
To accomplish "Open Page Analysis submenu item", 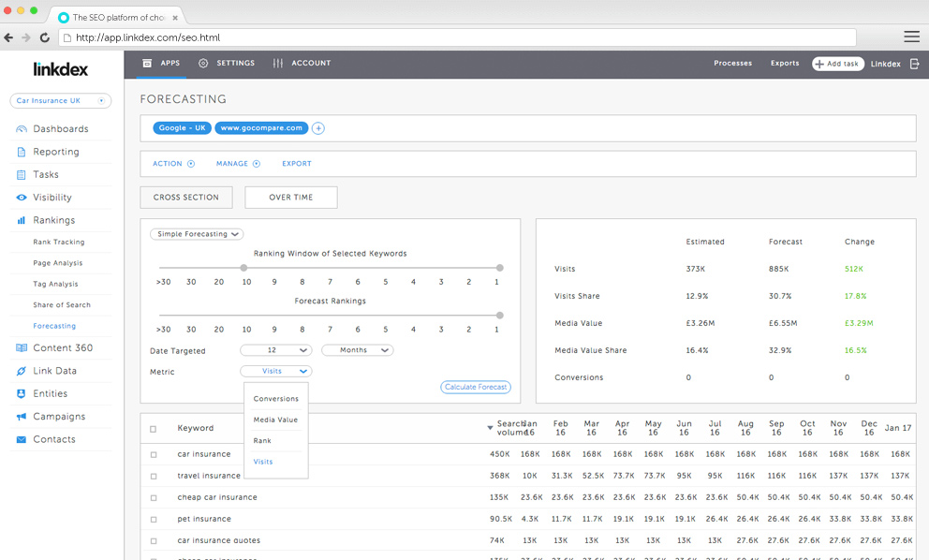I will (x=57, y=262).
